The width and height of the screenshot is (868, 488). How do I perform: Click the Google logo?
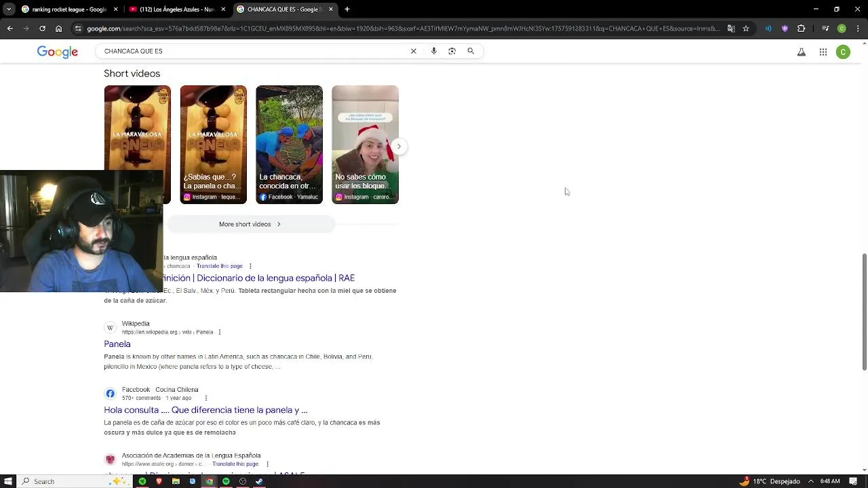(58, 52)
